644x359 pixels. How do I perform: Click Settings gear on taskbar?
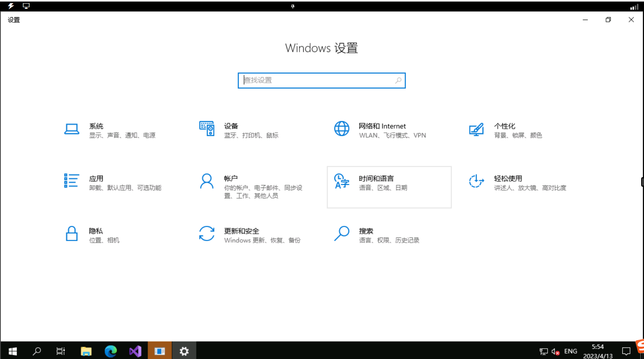184,351
